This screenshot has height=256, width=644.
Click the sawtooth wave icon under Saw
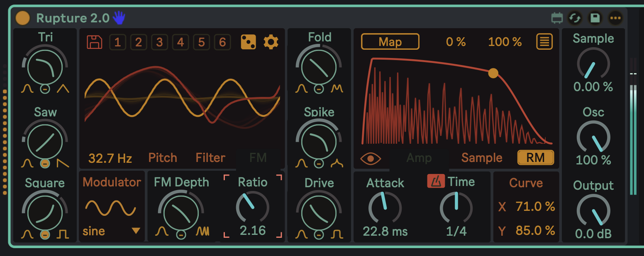point(63,164)
